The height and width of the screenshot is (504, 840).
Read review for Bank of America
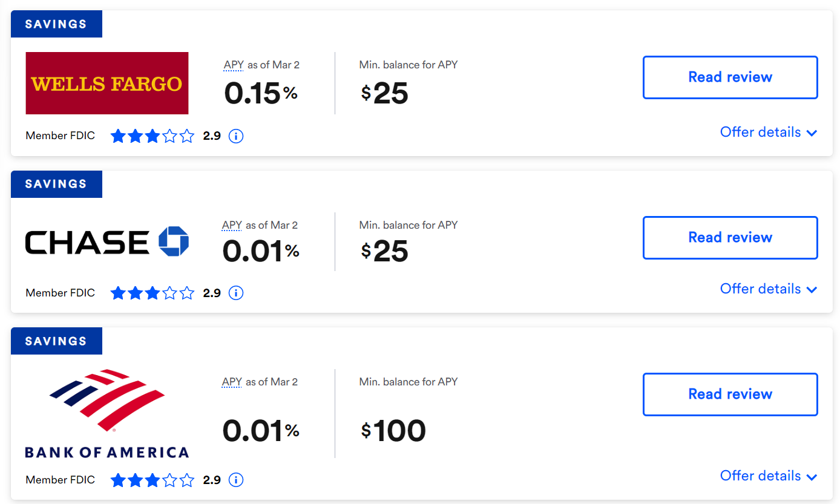pos(730,394)
